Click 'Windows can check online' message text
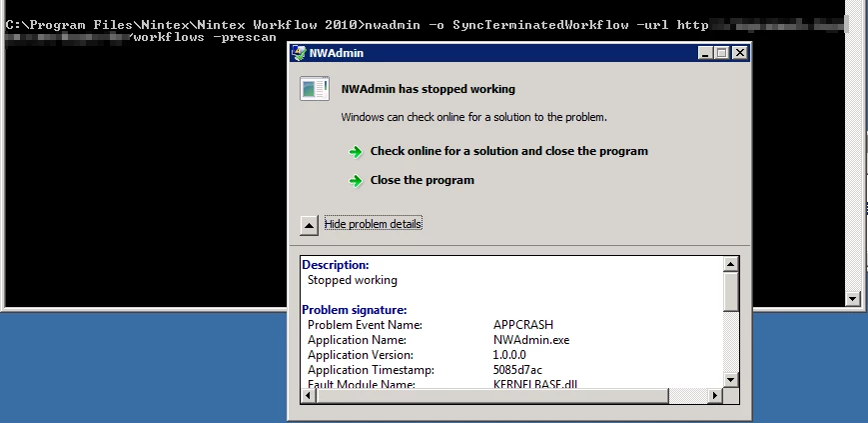This screenshot has height=423, width=868. pos(473,117)
